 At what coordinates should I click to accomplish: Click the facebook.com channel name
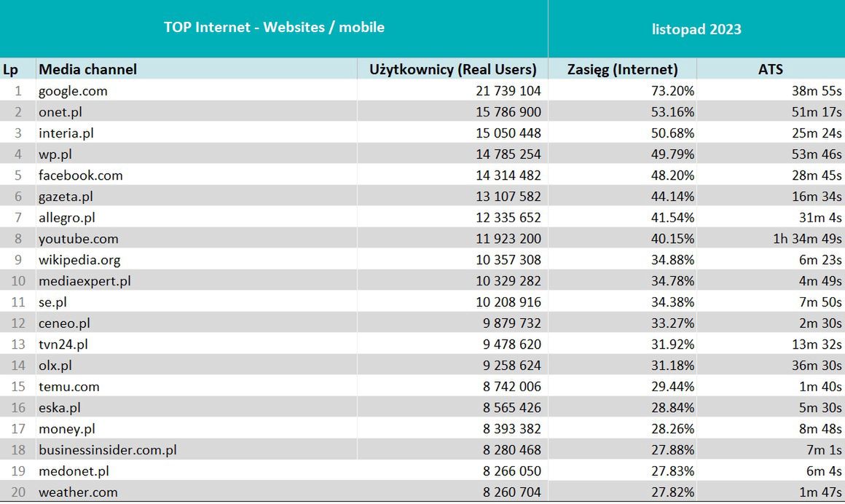coord(80,176)
